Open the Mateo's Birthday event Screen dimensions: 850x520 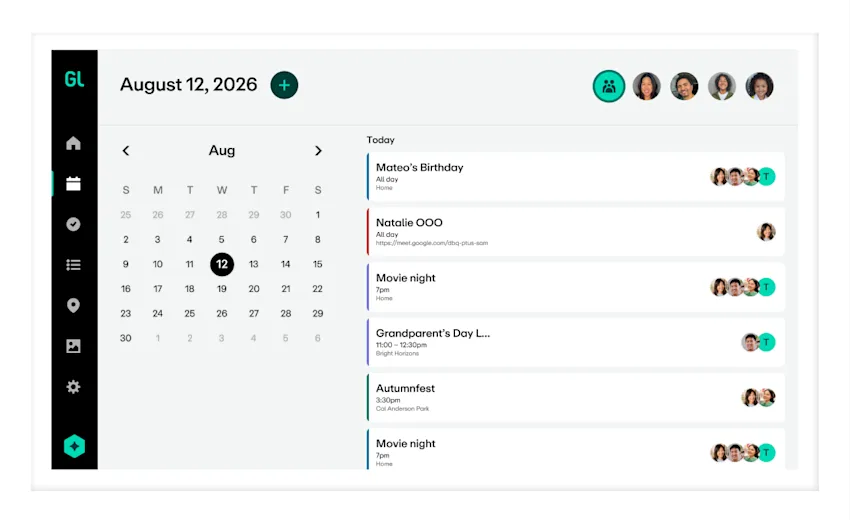click(x=575, y=177)
